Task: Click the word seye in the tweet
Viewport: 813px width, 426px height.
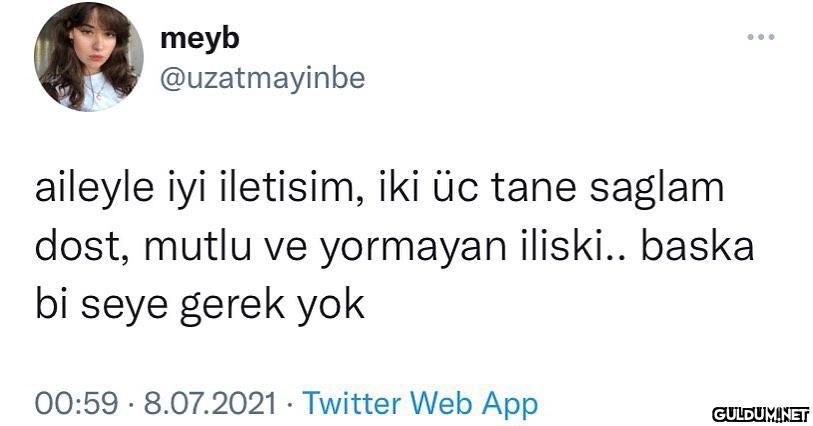Action: pos(124,307)
